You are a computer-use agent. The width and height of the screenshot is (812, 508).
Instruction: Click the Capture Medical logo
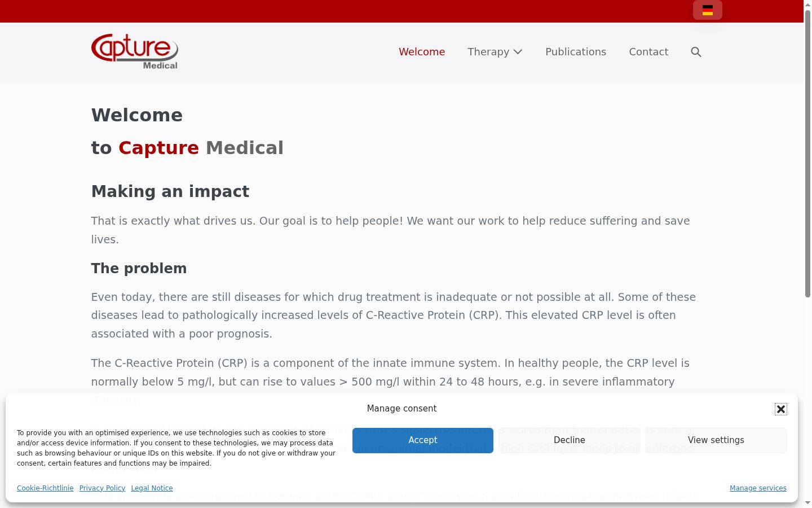[135, 51]
